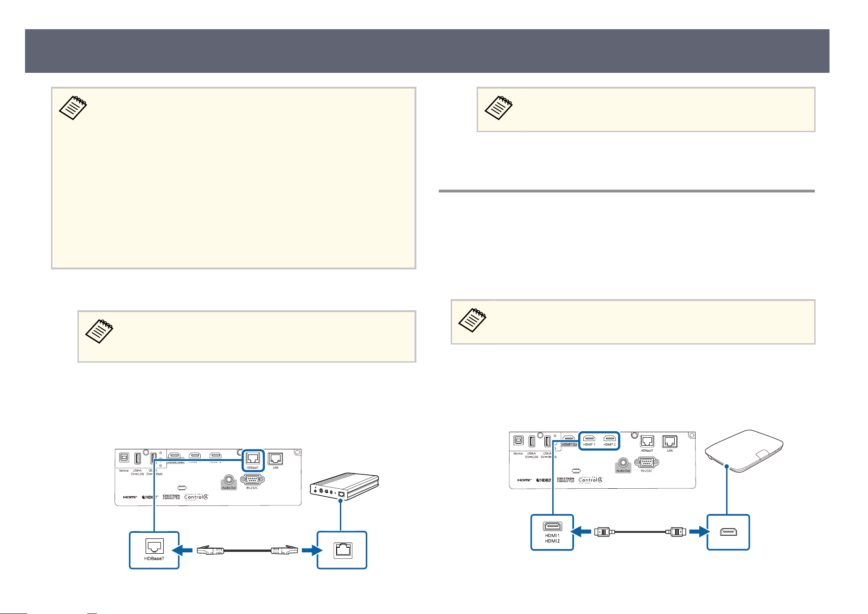Click the enlarged HDMI1 HDMI2 port callout box
This screenshot has width=868, height=614.
(552, 532)
